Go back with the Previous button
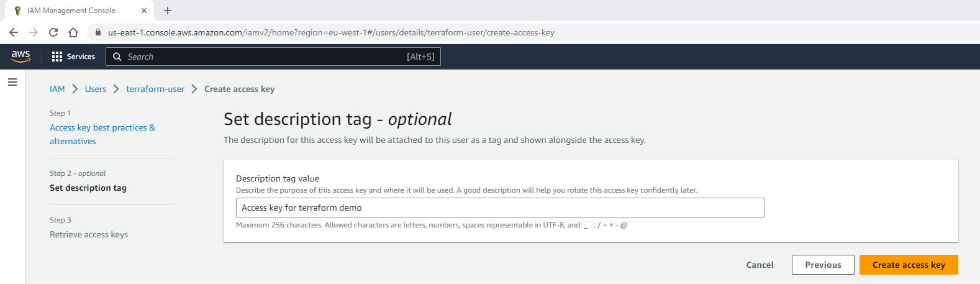This screenshot has height=284, width=980. [823, 265]
